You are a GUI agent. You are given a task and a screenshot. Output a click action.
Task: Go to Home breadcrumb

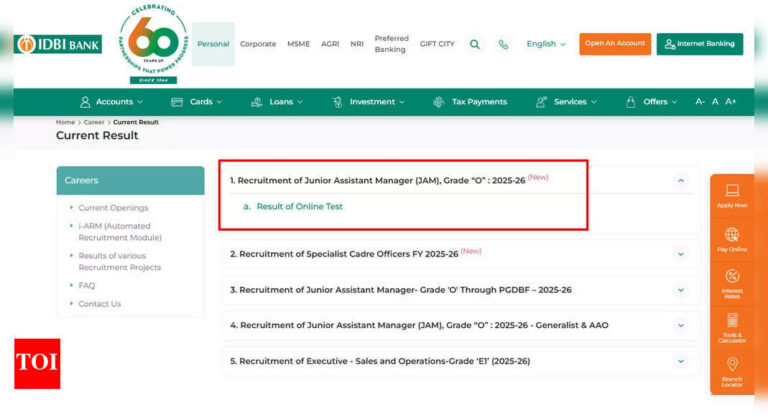tap(65, 123)
